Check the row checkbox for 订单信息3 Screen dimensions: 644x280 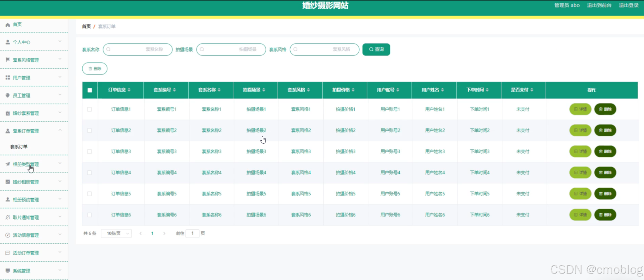tap(90, 151)
